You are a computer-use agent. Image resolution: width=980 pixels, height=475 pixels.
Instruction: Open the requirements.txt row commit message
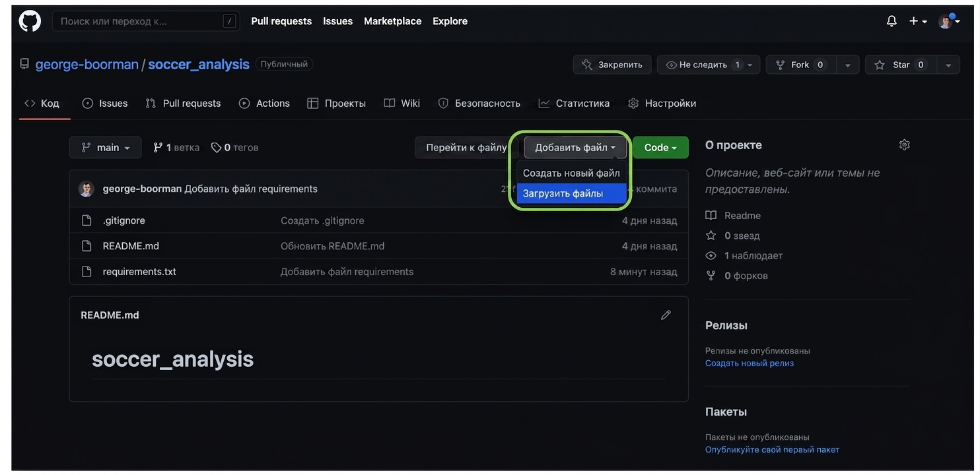click(x=347, y=272)
